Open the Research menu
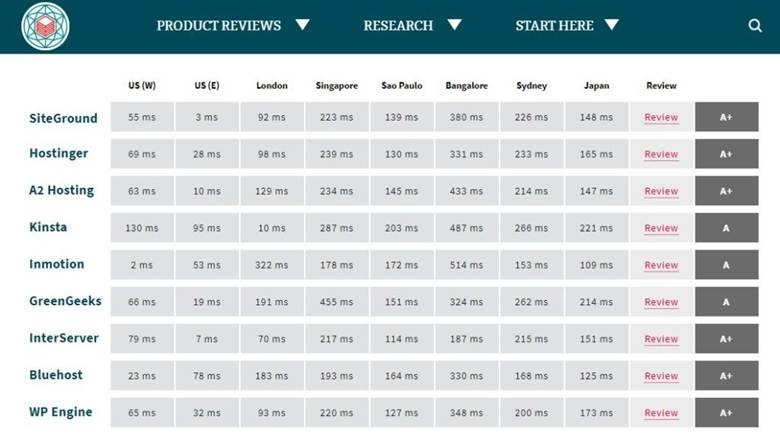780x445 pixels. [398, 26]
